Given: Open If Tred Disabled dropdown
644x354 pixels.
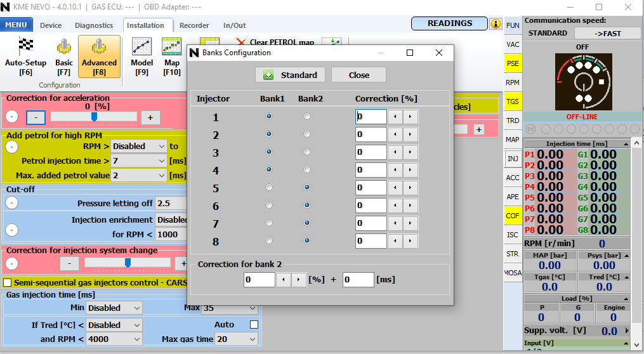Looking at the screenshot, I should pos(114,325).
